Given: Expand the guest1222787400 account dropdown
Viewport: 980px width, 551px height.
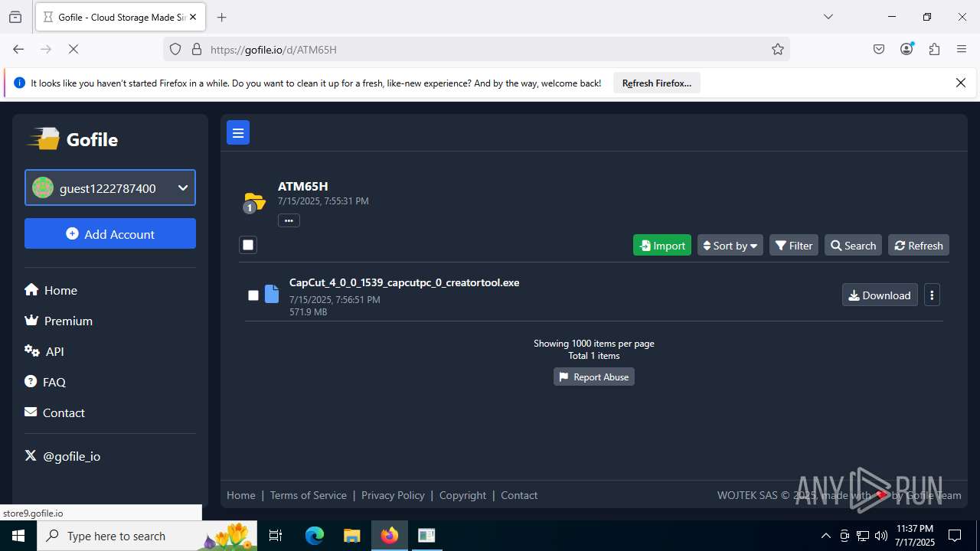Looking at the screenshot, I should coord(110,187).
